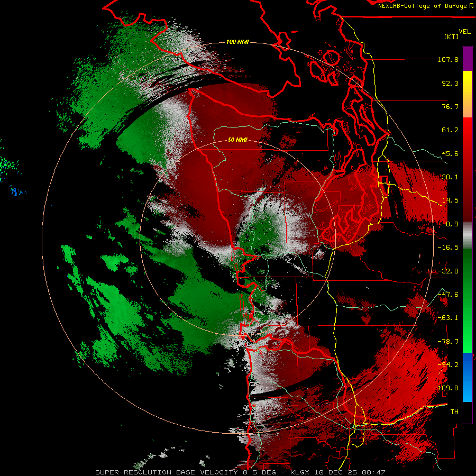Select the 61.2 scale value

tap(450, 130)
